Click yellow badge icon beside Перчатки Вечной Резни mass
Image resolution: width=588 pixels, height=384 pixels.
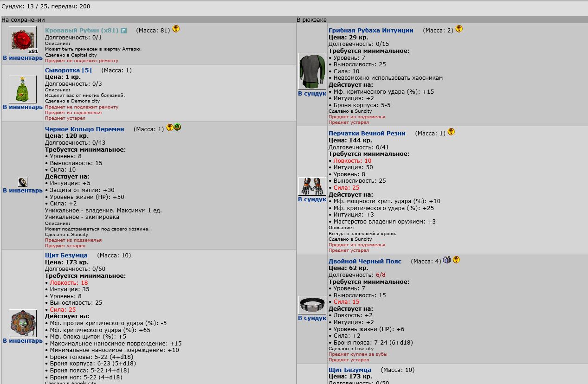(451, 132)
